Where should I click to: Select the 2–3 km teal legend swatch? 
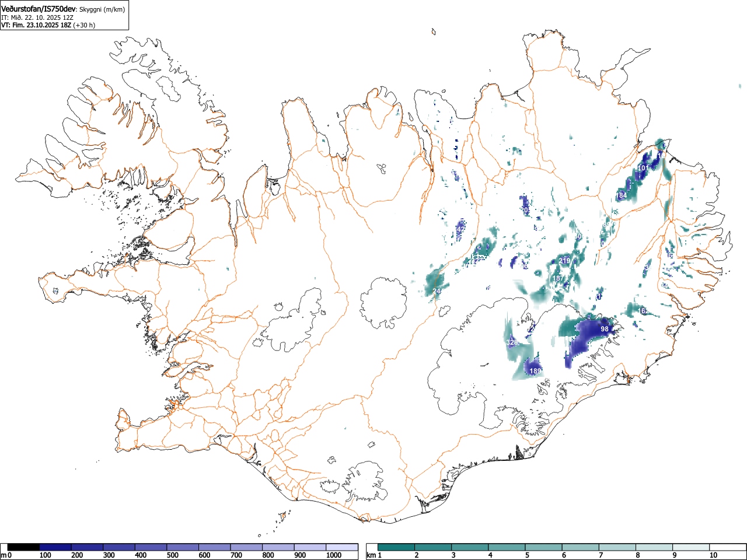(x=434, y=547)
